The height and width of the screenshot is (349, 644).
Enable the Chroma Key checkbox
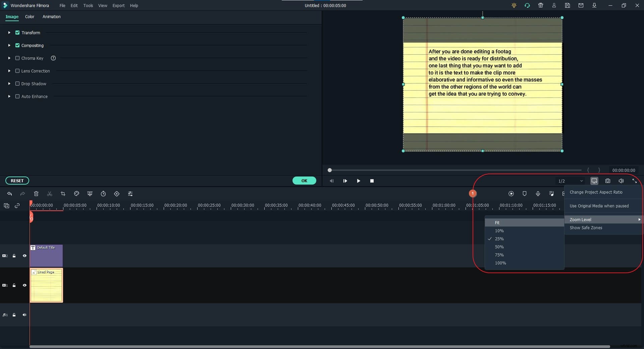coord(17,58)
